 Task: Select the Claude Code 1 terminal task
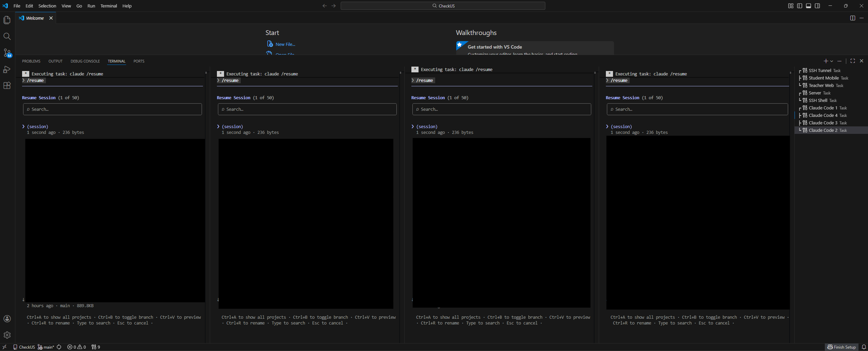pyautogui.click(x=823, y=108)
